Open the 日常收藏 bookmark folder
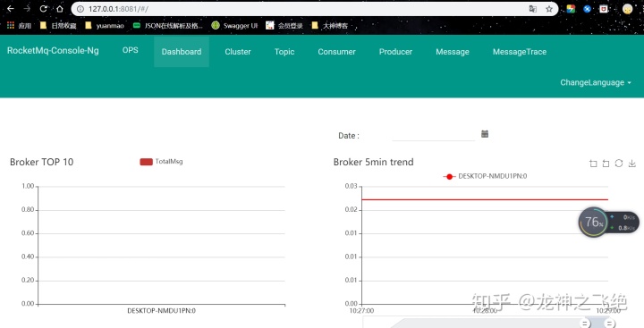 pos(58,25)
